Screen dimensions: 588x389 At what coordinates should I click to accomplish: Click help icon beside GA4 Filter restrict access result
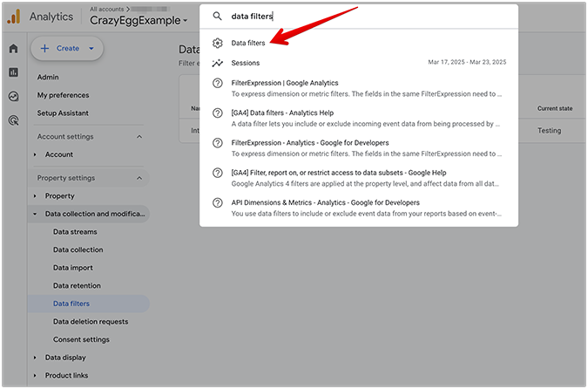point(218,173)
